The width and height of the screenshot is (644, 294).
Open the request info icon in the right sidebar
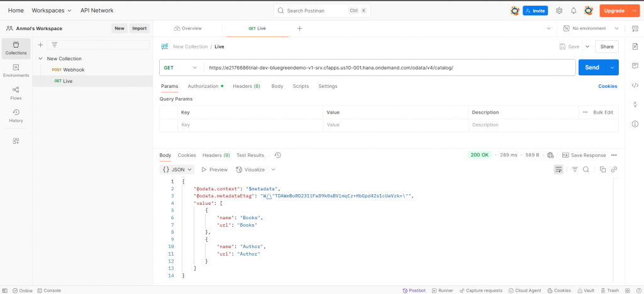[635, 124]
